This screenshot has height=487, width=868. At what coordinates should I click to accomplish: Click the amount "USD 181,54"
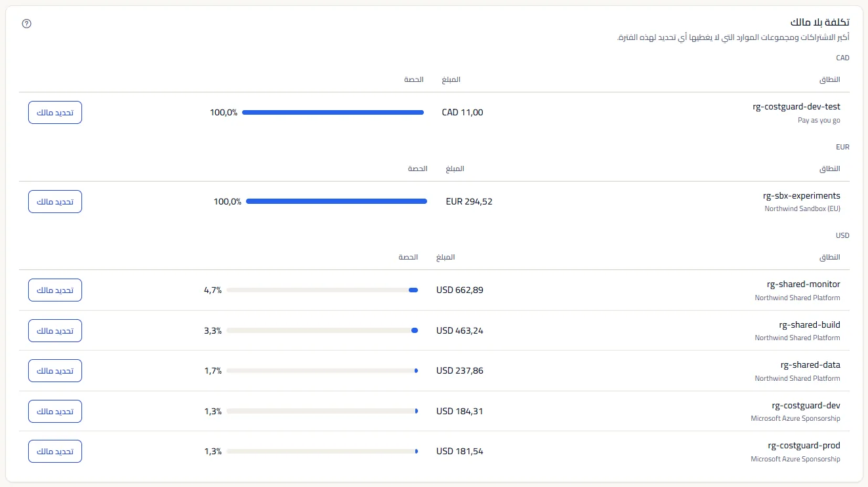click(x=460, y=451)
